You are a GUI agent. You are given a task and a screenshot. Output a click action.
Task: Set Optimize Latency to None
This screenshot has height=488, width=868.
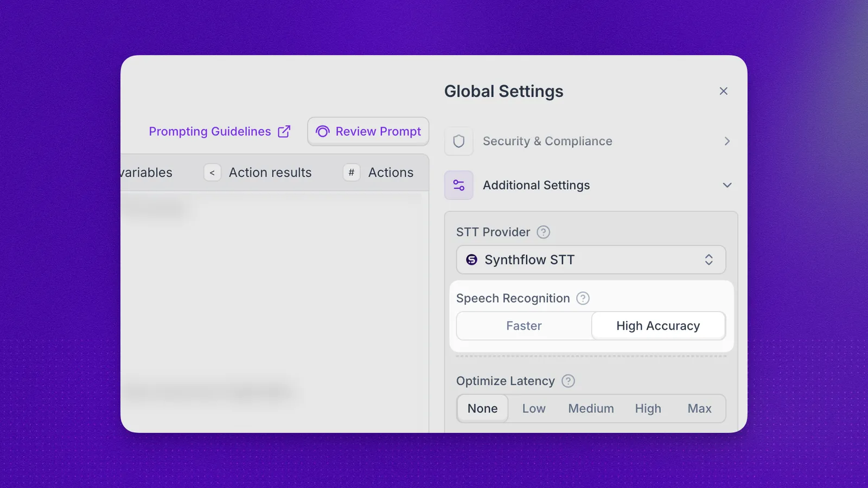482,408
